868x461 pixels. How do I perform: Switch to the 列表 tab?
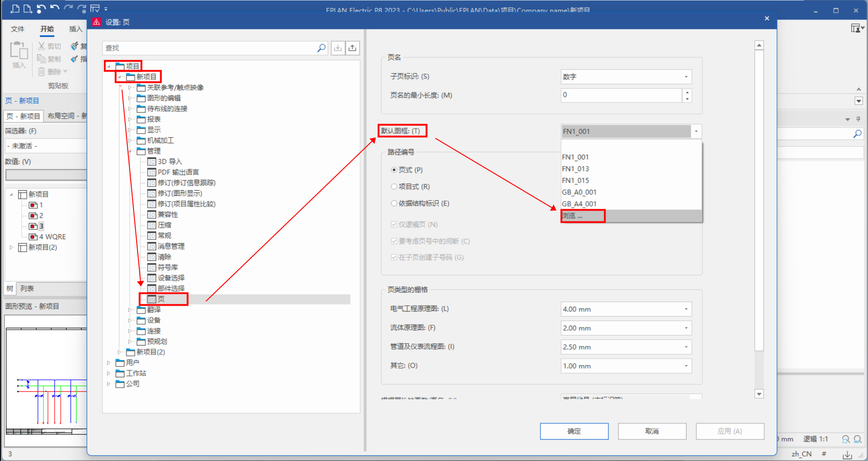click(x=27, y=288)
